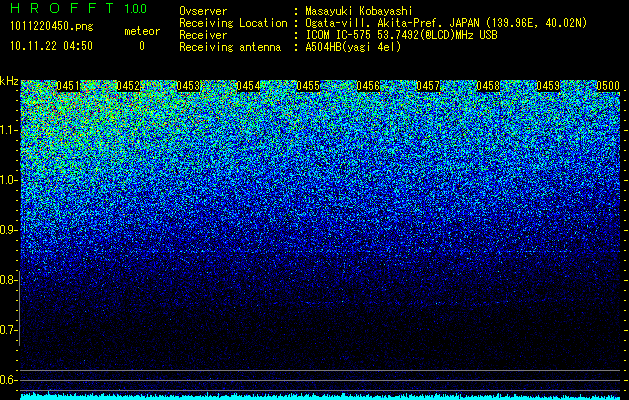Click version number 1.0.0

(x=136, y=9)
